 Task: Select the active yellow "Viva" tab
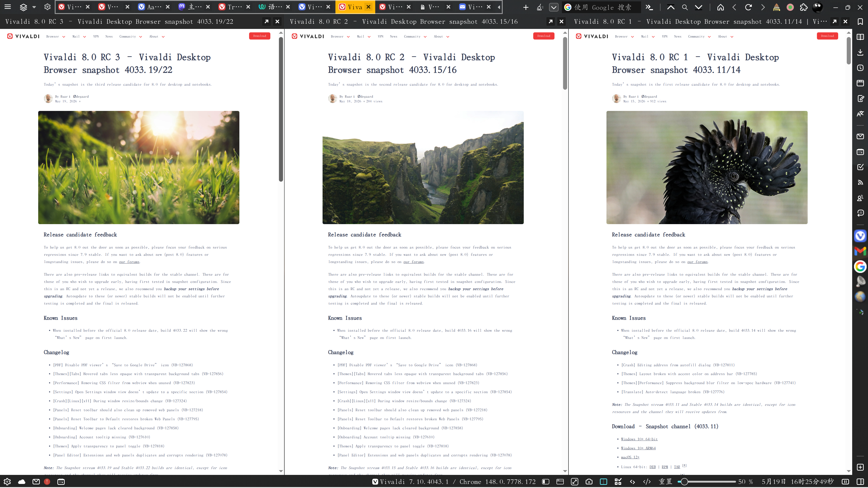coord(355,7)
